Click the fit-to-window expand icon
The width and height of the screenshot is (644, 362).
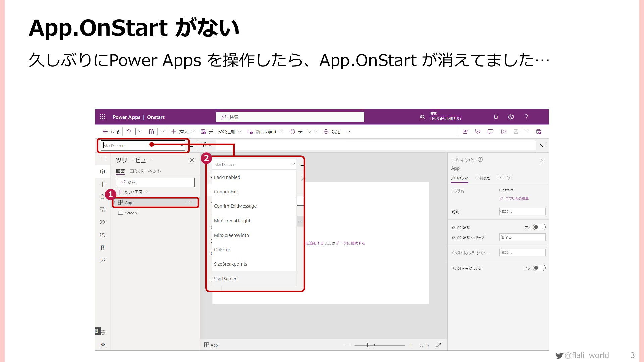pos(439,345)
